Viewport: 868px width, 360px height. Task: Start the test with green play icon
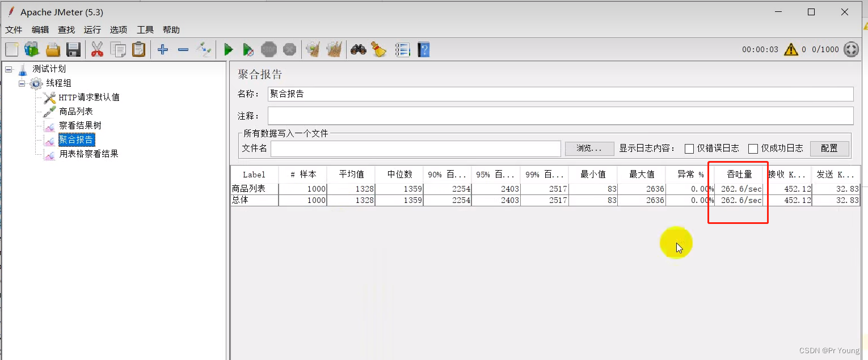coord(228,50)
